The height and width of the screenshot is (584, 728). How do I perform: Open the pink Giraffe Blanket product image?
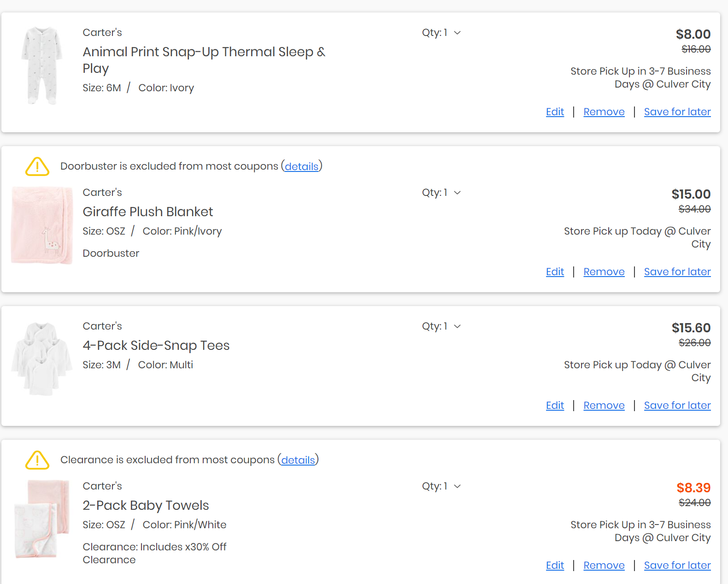(x=41, y=225)
